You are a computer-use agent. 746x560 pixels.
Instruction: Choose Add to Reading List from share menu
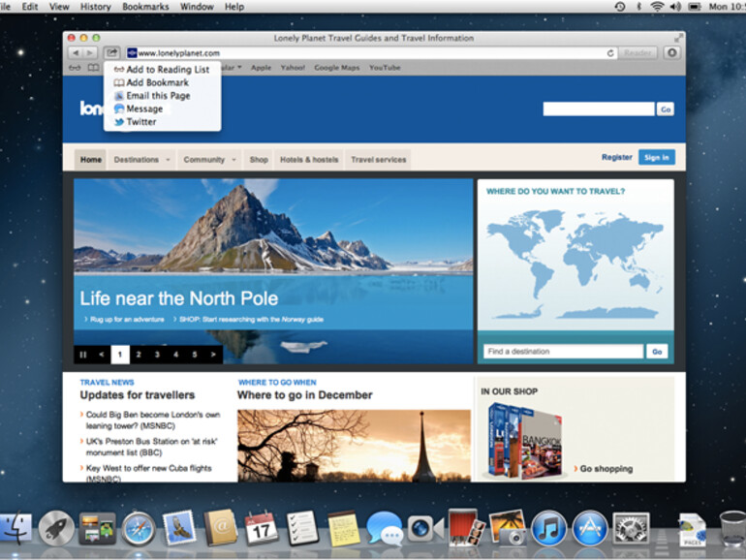click(162, 70)
